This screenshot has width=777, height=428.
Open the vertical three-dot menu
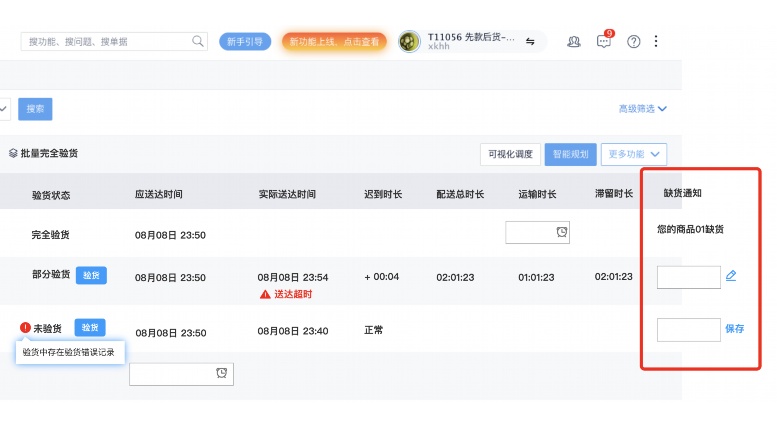point(656,41)
